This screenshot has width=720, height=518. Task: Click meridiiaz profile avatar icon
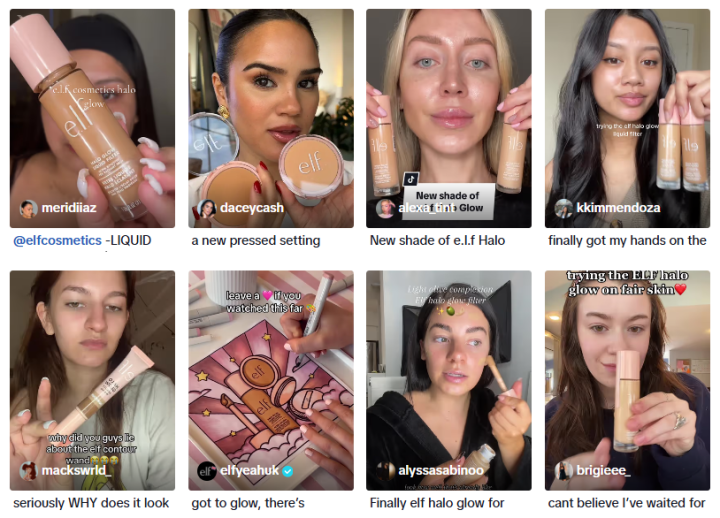click(28, 208)
